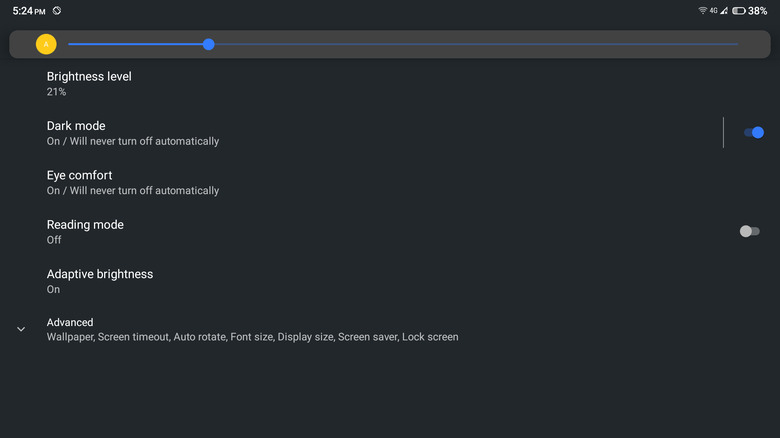Open Reading mode settings entry

coord(85,225)
